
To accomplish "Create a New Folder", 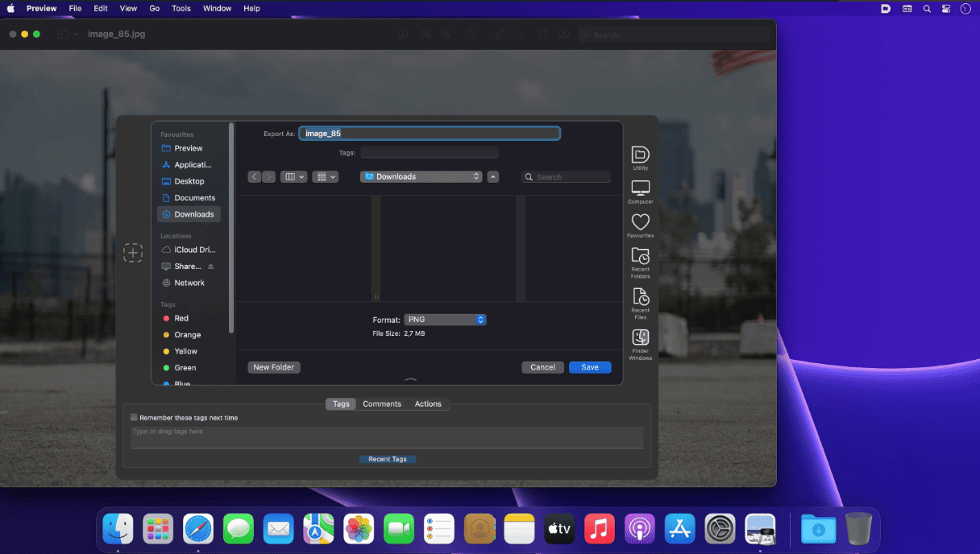I will [x=273, y=367].
